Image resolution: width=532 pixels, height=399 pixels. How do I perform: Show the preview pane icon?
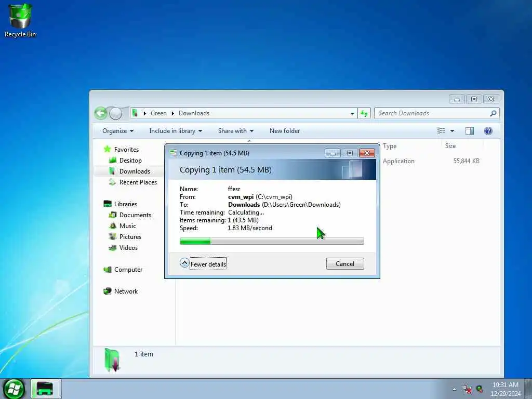(x=470, y=131)
